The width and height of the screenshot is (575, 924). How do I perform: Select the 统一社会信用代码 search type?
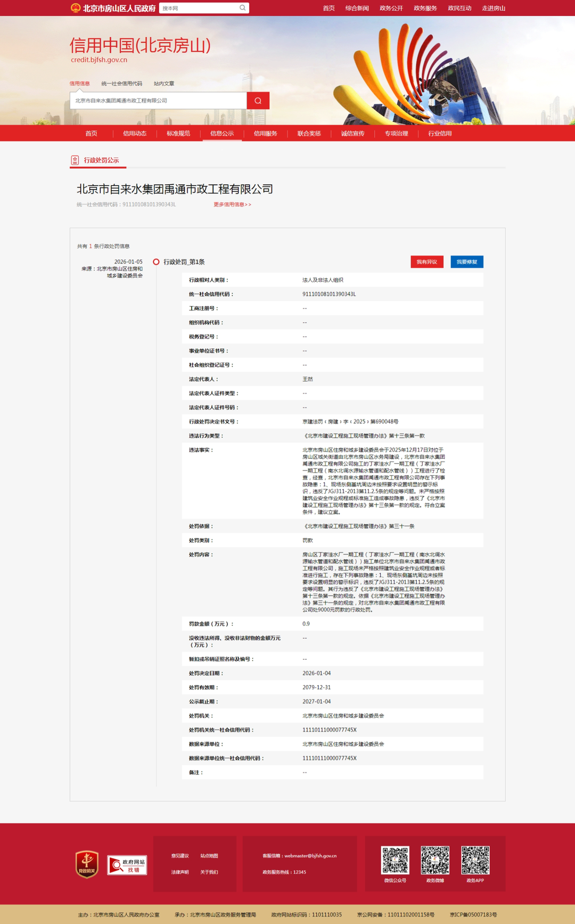click(121, 84)
